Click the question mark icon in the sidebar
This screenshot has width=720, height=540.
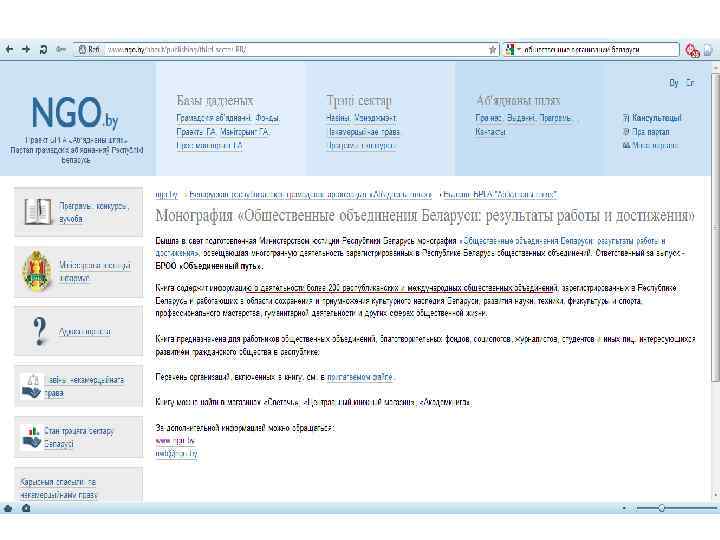coord(39,331)
